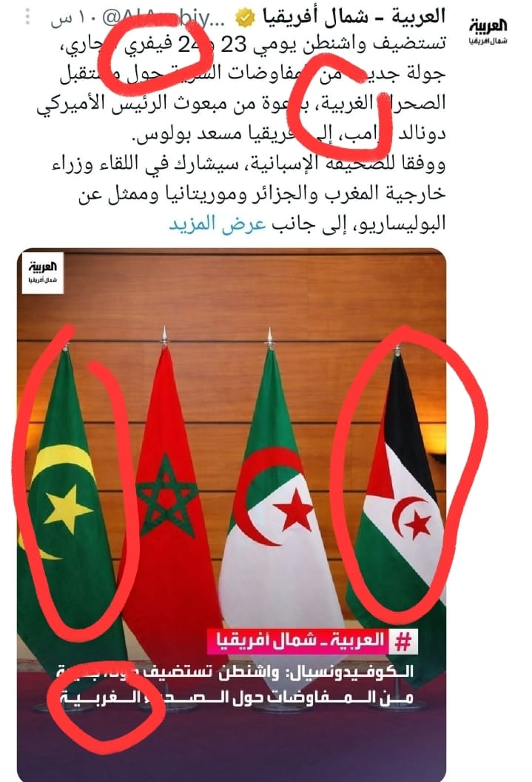Viewport: 532px width, 782px height.
Task: Select the pink العربية ـ شمال أفريقيا banner
Action: pyautogui.click(x=313, y=642)
